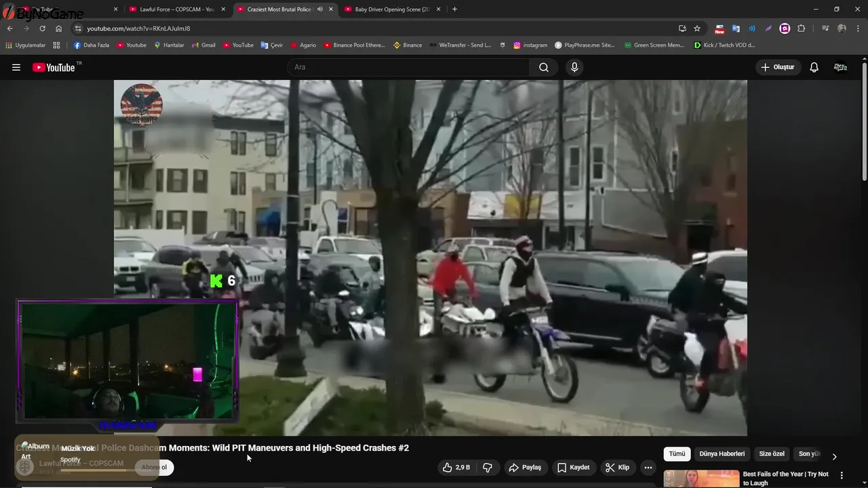This screenshot has height=488, width=868.
Task: Open the Green Screen Mem... bookmark
Action: [654, 45]
